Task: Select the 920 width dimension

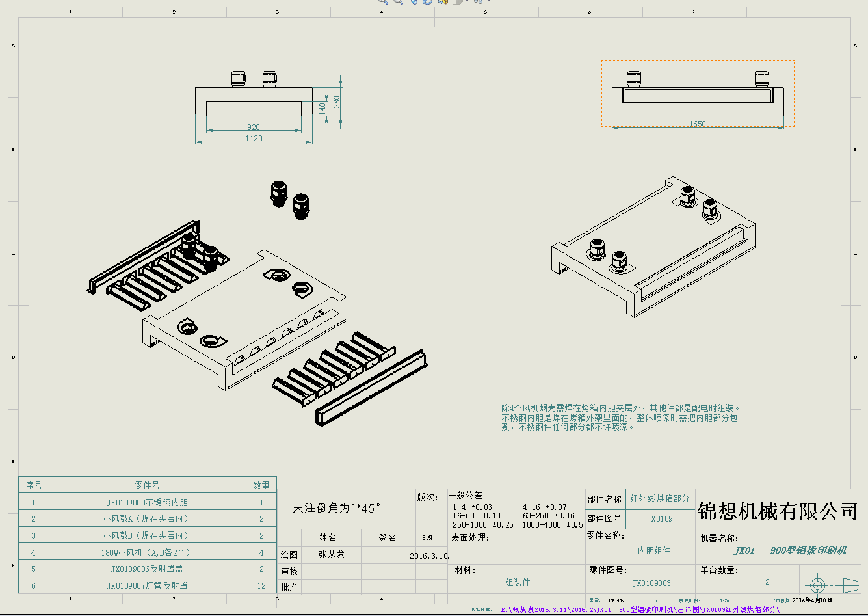Action: pos(254,127)
